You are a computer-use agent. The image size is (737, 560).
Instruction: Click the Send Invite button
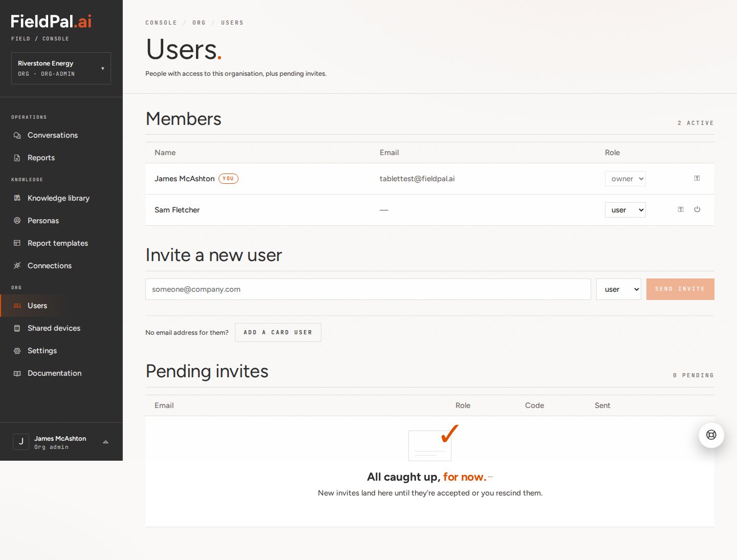click(x=680, y=289)
